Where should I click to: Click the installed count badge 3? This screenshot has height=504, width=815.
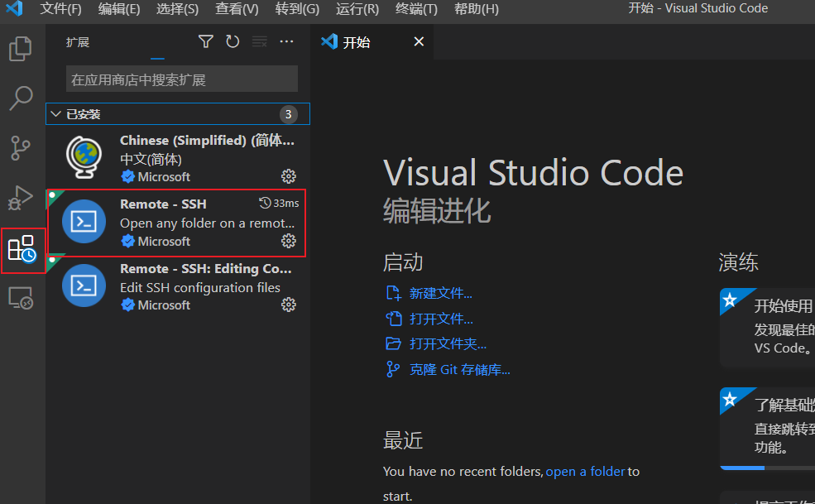click(289, 114)
